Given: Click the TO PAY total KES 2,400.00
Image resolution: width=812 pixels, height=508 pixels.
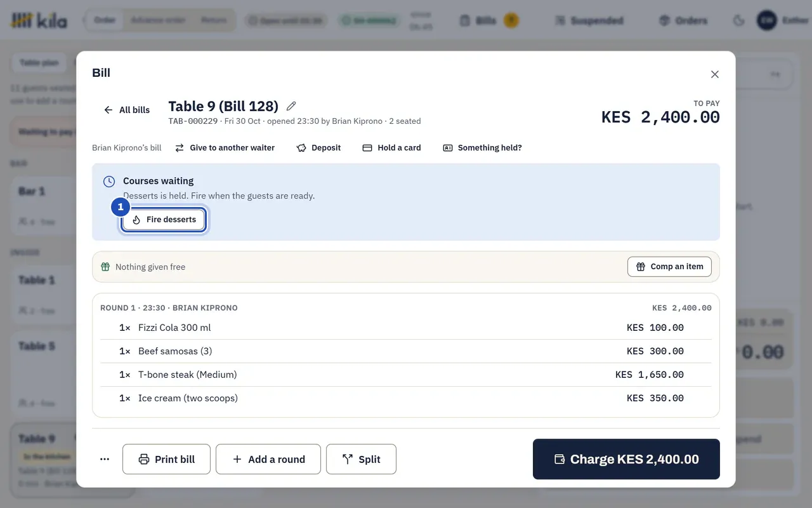Looking at the screenshot, I should tap(660, 117).
